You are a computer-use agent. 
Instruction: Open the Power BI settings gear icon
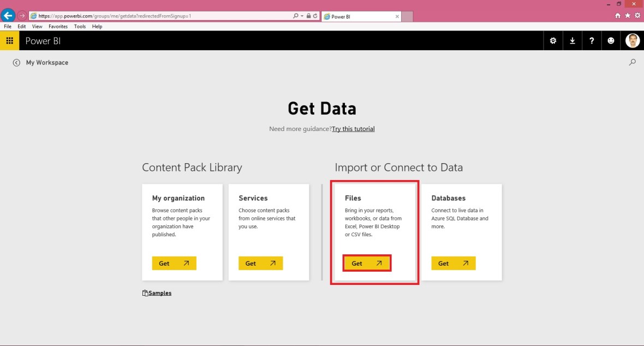pyautogui.click(x=553, y=40)
